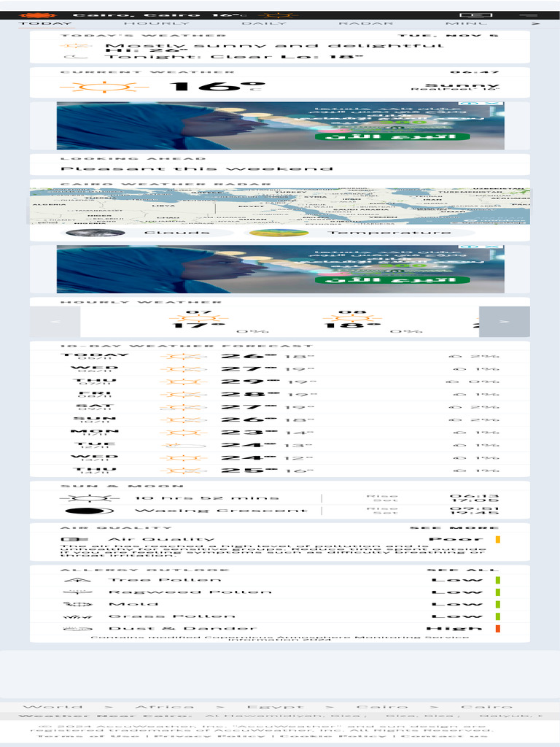
Task: Open 'Pleasant this weekend' looking ahead
Action: [x=197, y=169]
